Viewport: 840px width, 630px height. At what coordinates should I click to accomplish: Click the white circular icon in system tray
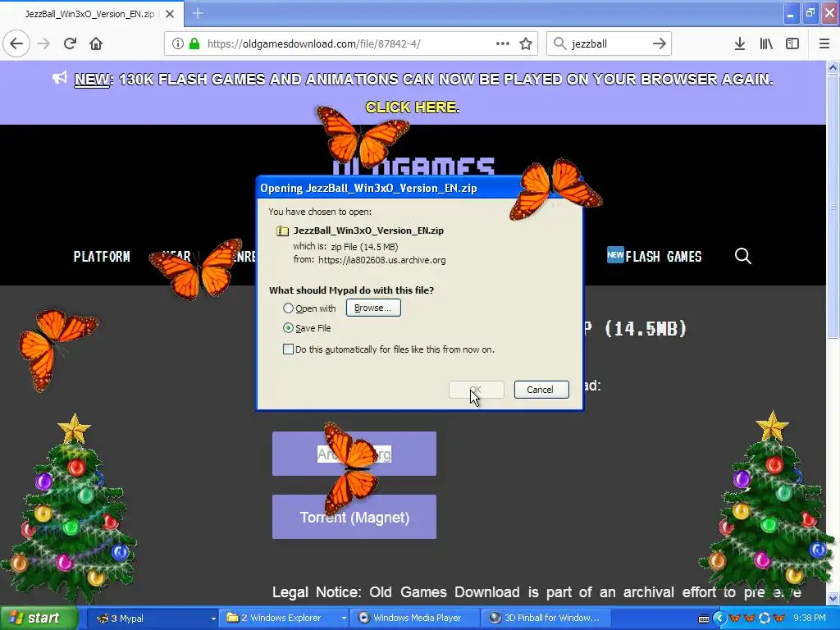tap(765, 619)
